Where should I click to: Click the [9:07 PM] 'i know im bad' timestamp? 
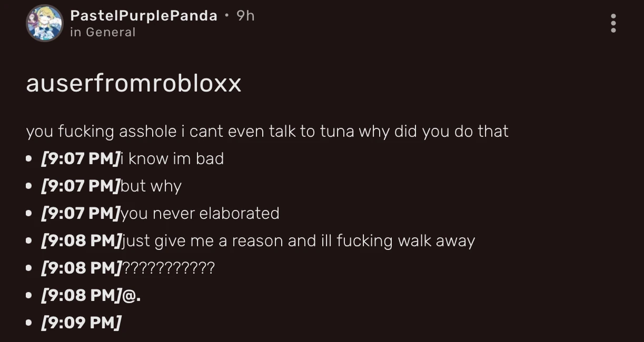[79, 158]
